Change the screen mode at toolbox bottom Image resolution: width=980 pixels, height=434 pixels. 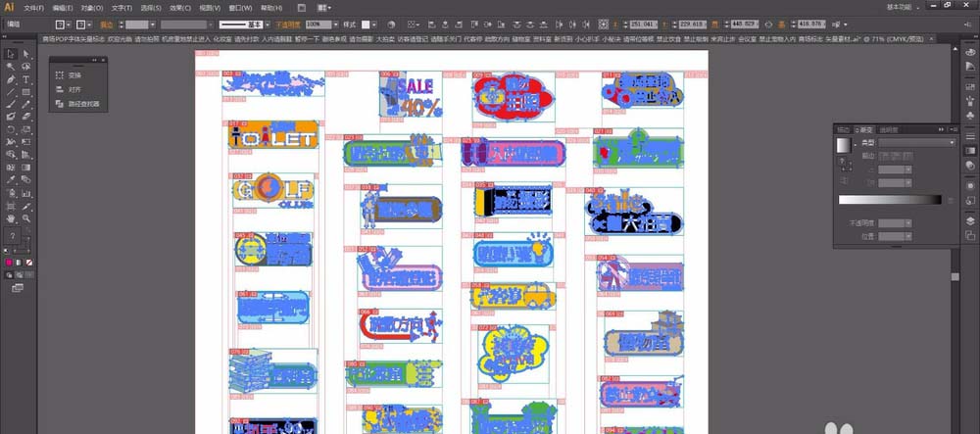[x=17, y=288]
